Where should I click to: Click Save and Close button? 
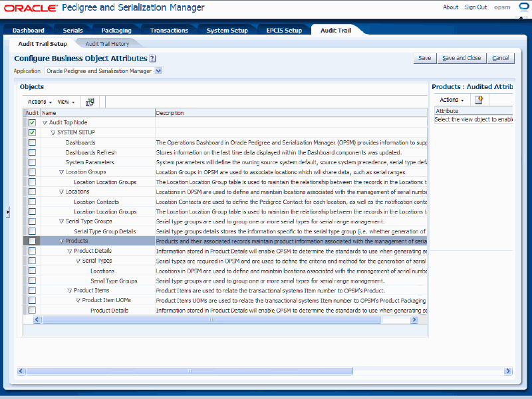point(462,58)
